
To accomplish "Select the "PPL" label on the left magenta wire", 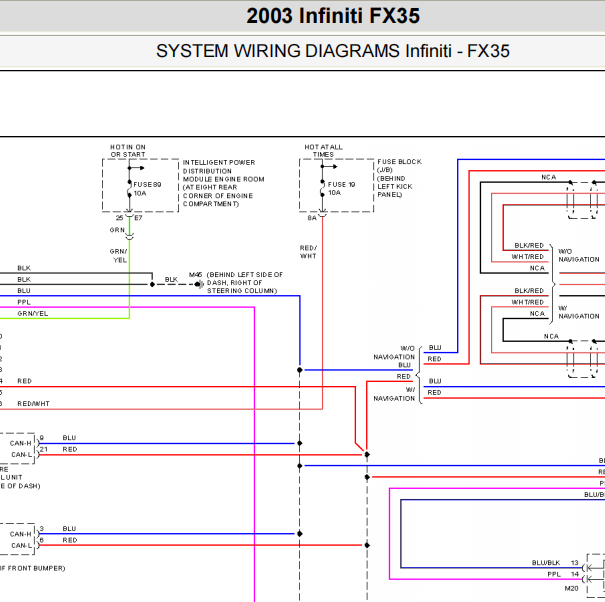I will pyautogui.click(x=24, y=302).
